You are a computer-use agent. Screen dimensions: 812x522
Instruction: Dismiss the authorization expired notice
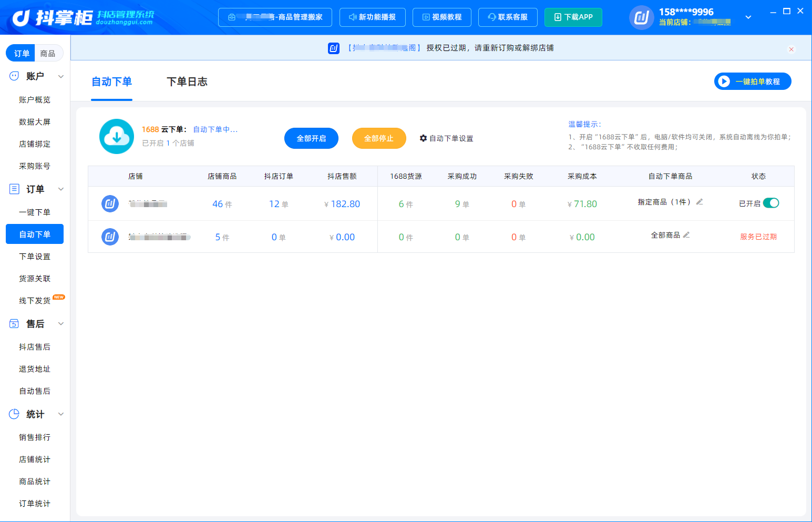click(791, 49)
